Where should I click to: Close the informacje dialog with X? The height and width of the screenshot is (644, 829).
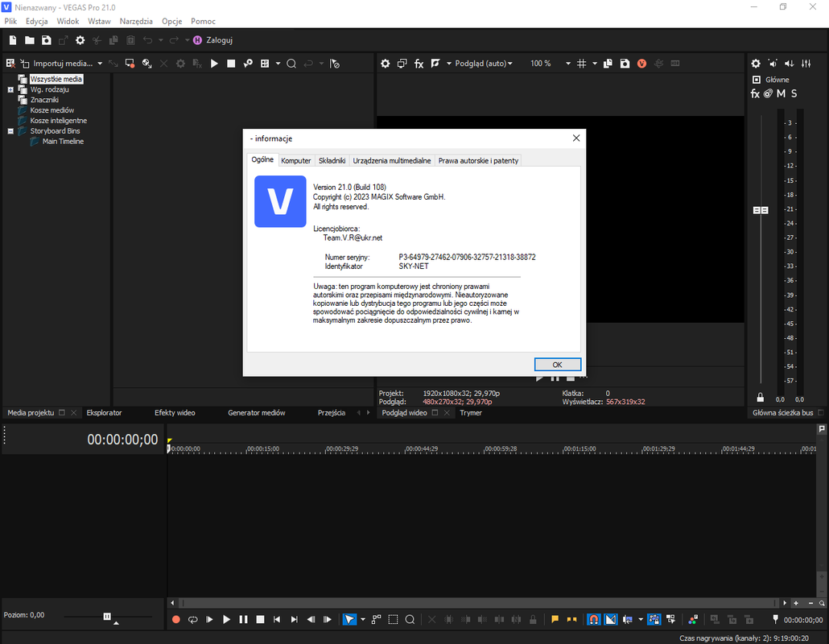(576, 138)
